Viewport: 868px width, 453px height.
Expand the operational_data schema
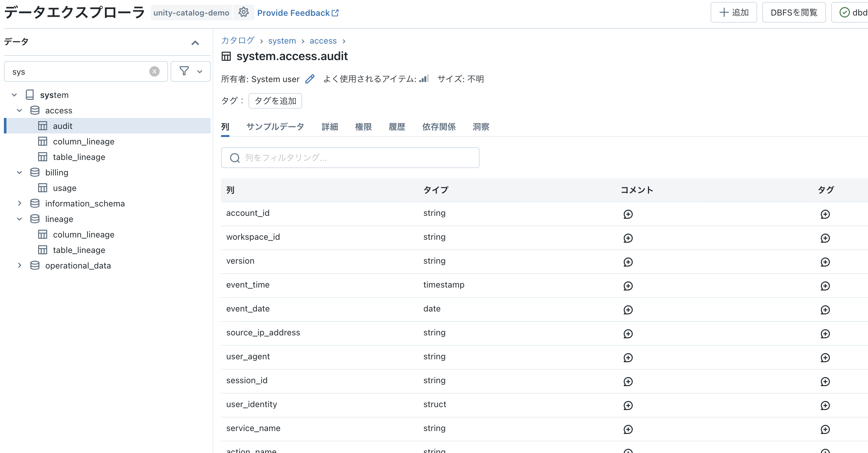(x=19, y=265)
